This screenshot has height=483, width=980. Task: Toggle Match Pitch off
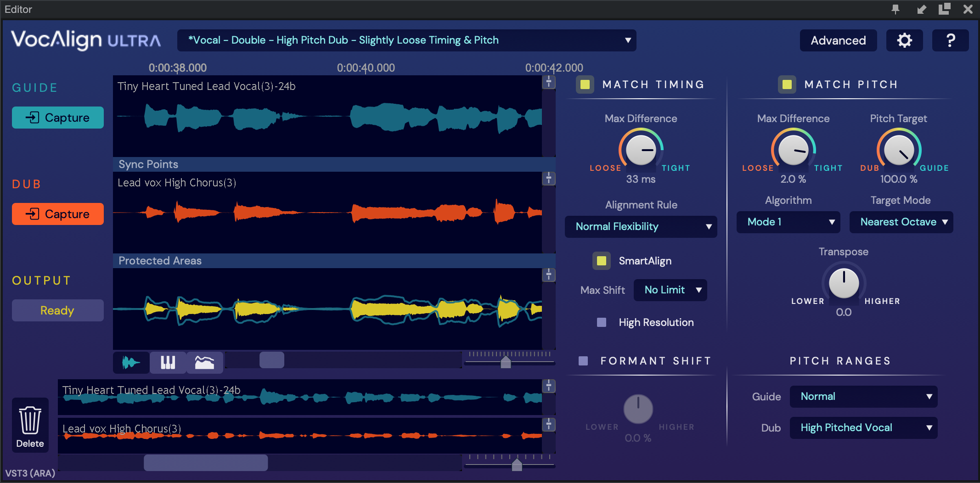[x=787, y=84]
